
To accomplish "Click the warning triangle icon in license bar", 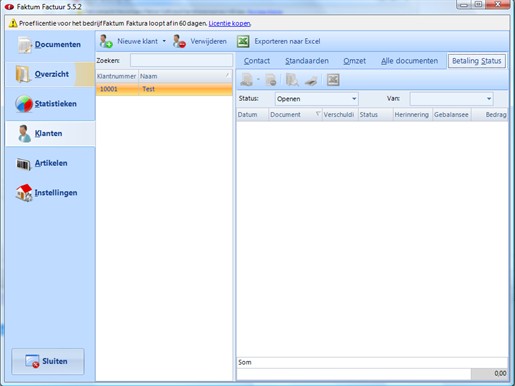I will 13,23.
